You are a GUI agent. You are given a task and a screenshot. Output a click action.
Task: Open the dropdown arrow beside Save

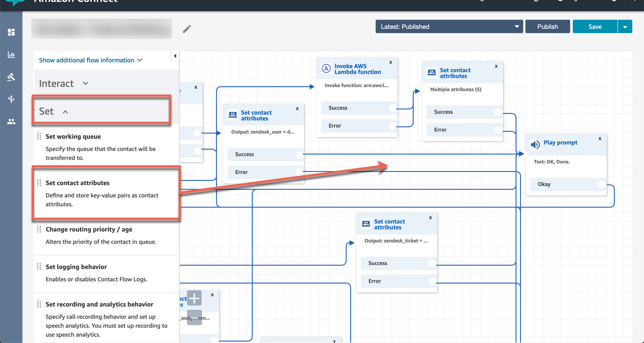click(x=625, y=27)
